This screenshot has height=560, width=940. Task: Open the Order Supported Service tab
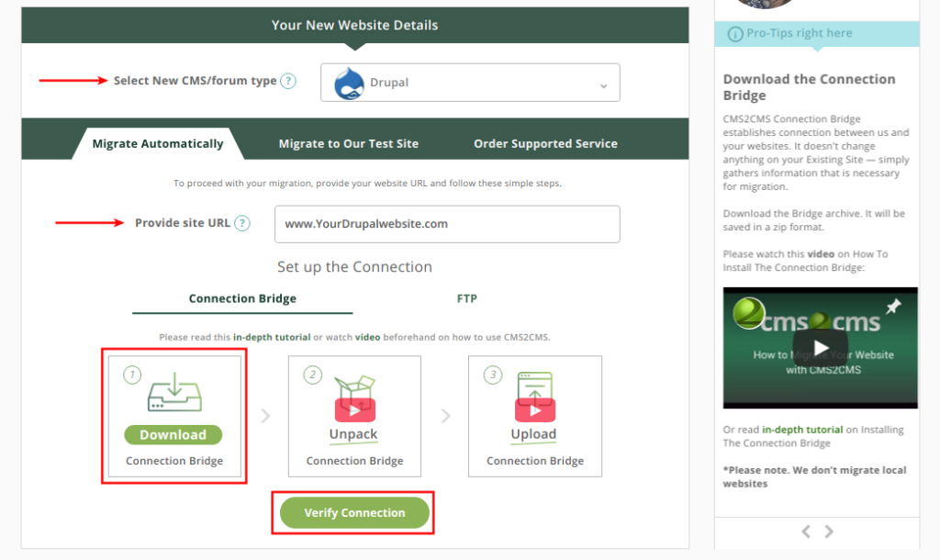click(545, 144)
